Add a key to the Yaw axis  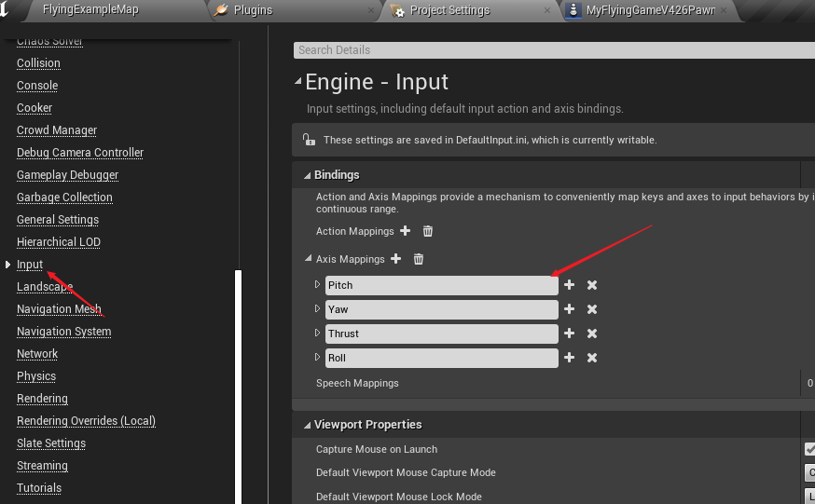(x=569, y=309)
